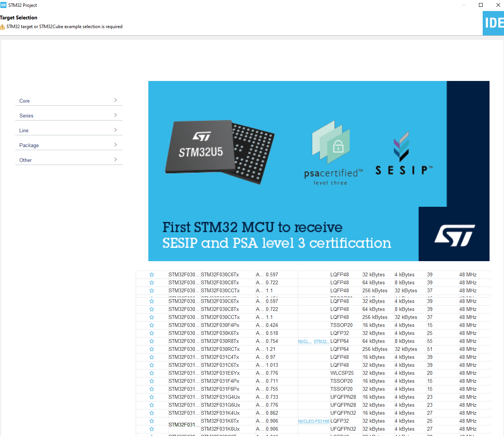This screenshot has width=504, height=436.
Task: Toggle favorite star for STM32F031G6Ux
Action: point(152,405)
